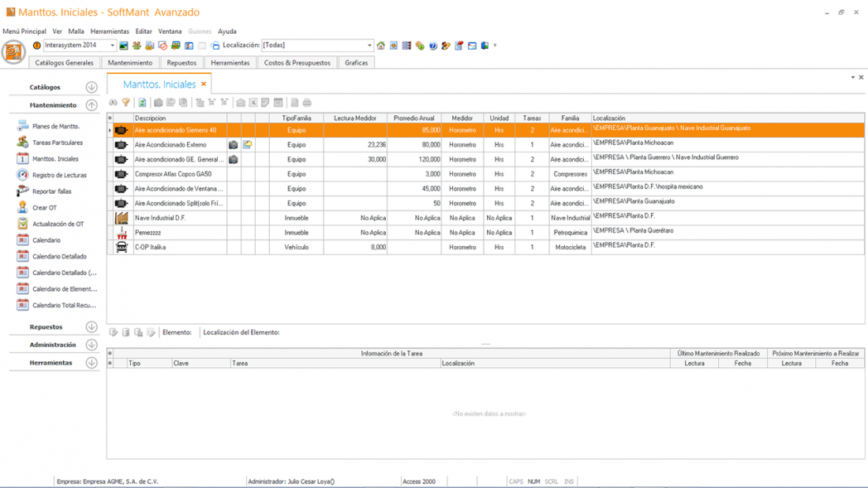Click the camera icon on Aire Acondicionado Externo row

pos(234,145)
